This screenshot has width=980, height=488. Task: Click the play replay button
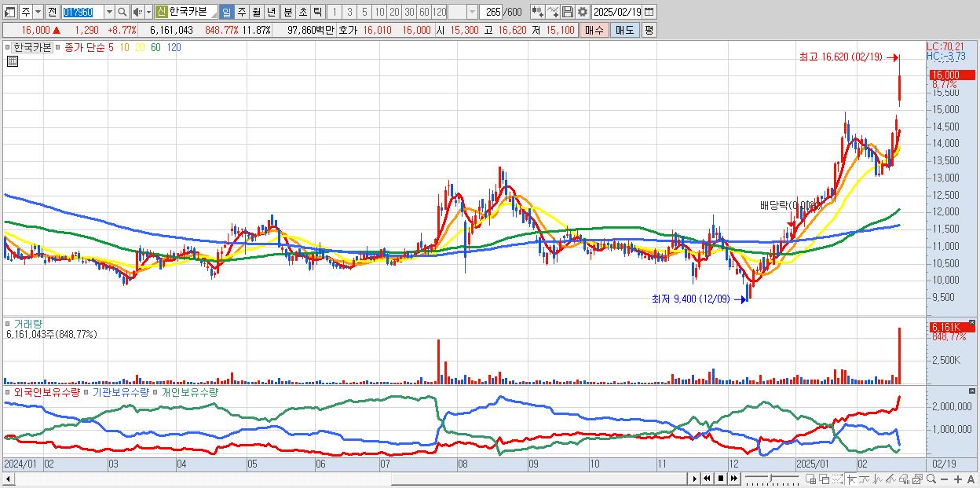[x=695, y=479]
